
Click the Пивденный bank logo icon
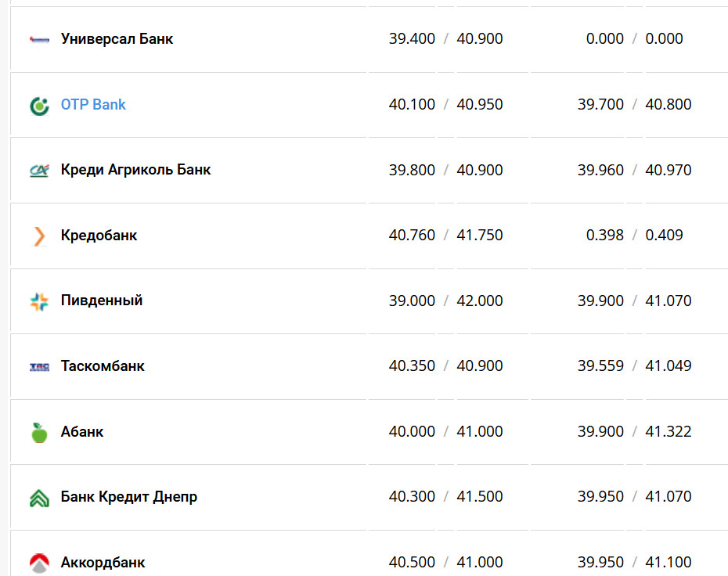39,301
